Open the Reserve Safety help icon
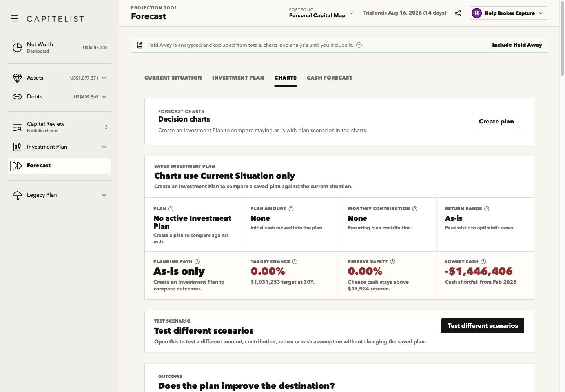The width and height of the screenshot is (565, 392). click(393, 261)
